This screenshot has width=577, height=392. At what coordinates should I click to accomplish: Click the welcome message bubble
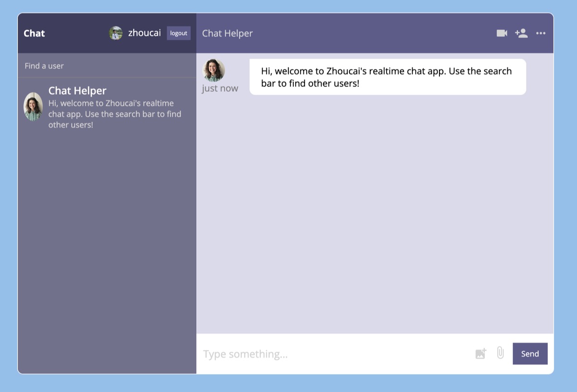388,77
